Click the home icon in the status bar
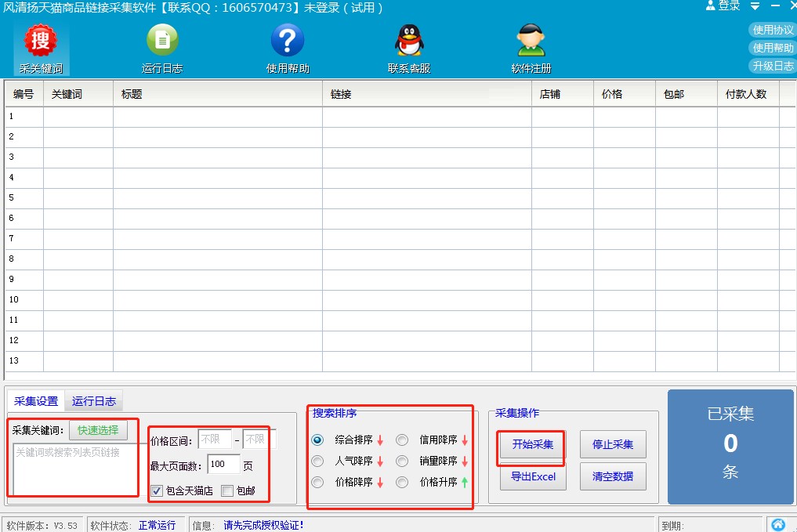The image size is (797, 532). (x=778, y=524)
